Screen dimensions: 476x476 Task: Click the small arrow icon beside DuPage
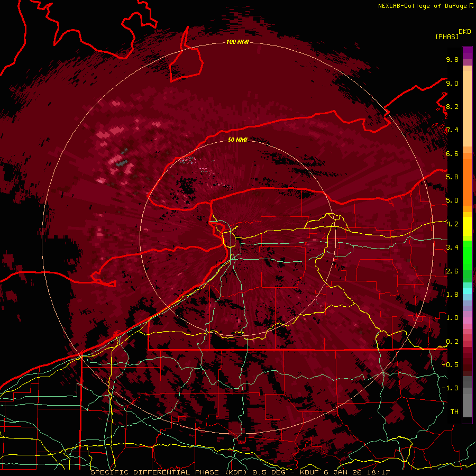[471, 6]
